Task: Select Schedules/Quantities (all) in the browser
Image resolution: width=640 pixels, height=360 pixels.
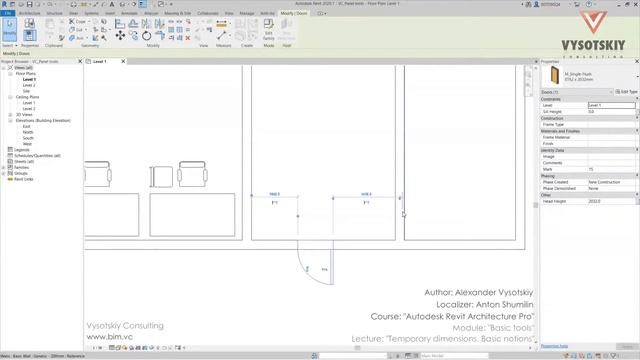Action: click(37, 156)
